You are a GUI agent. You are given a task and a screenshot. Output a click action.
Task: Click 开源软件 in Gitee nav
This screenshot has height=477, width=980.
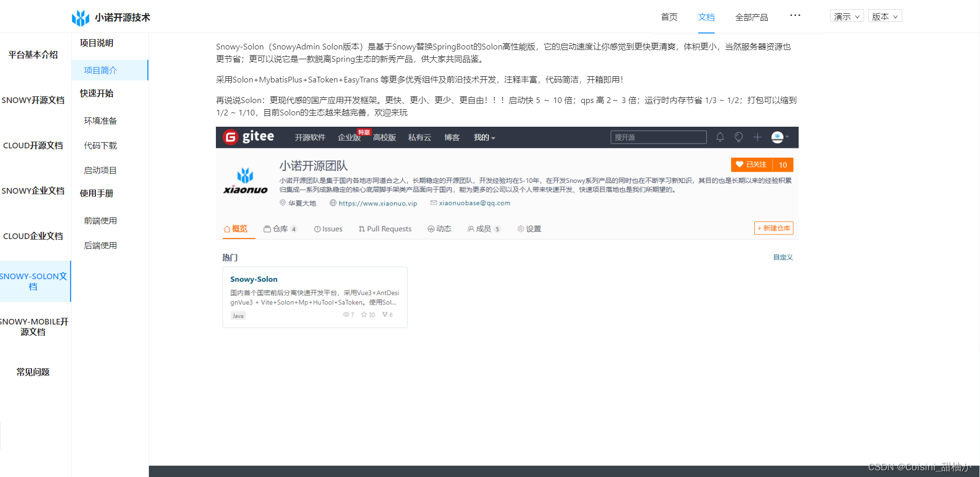tap(310, 138)
